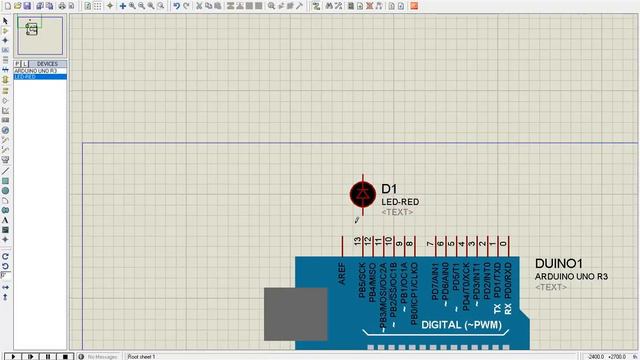Screen dimensions: 640x360
Task: Switch to Tape recorder mode
Action: coord(5,120)
